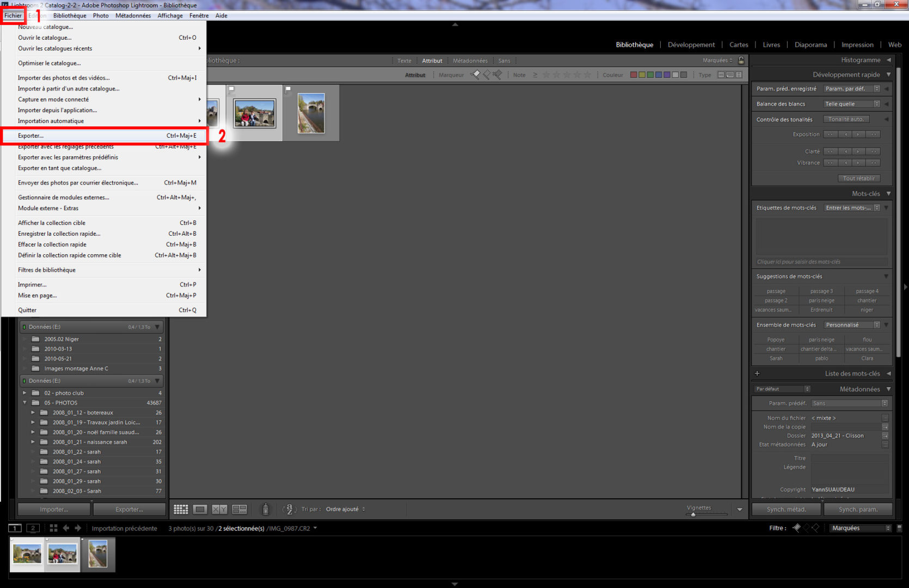Click the fifth rating star filter
Screen dimensions: 909x588
[x=587, y=75]
